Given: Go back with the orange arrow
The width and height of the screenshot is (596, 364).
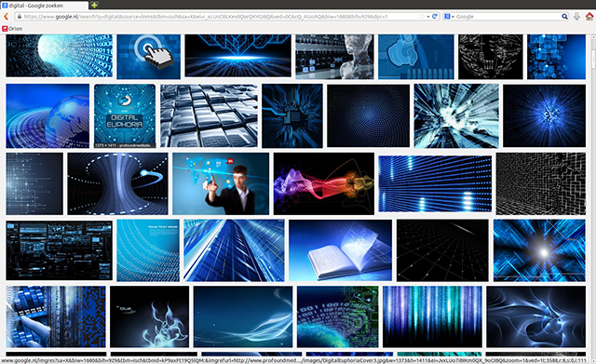Looking at the screenshot, I should (x=7, y=17).
